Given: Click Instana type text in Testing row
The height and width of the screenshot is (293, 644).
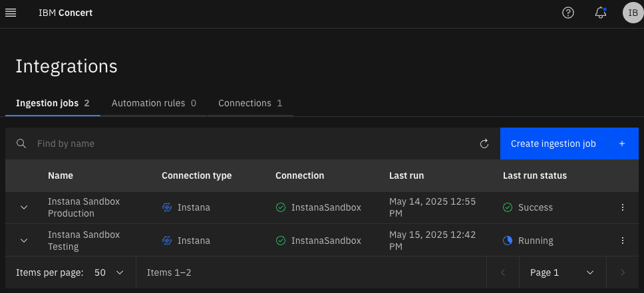Looking at the screenshot, I should point(194,241).
